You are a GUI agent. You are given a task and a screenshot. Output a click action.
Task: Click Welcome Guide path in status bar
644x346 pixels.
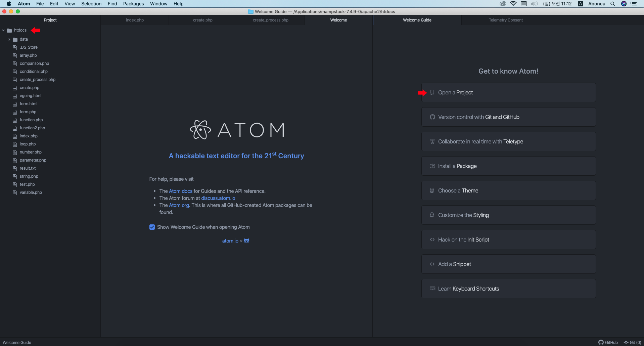point(17,342)
